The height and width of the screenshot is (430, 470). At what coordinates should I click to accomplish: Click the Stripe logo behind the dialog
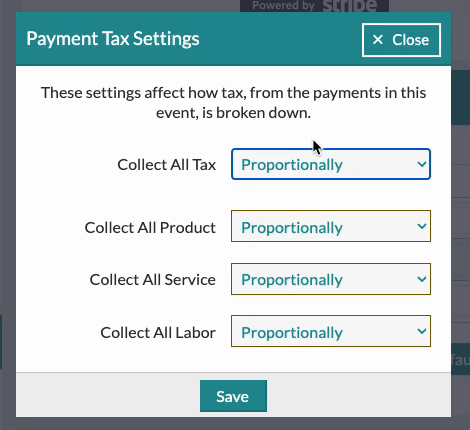pos(350,6)
